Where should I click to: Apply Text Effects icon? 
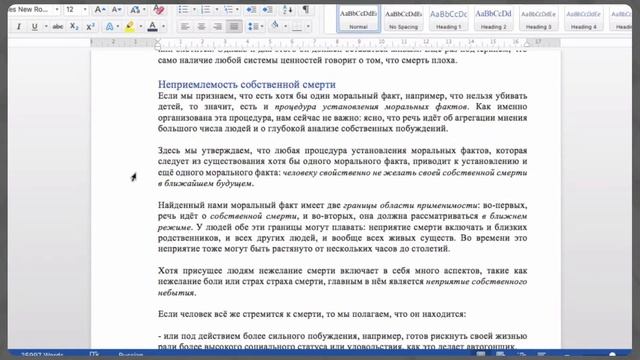109,27
